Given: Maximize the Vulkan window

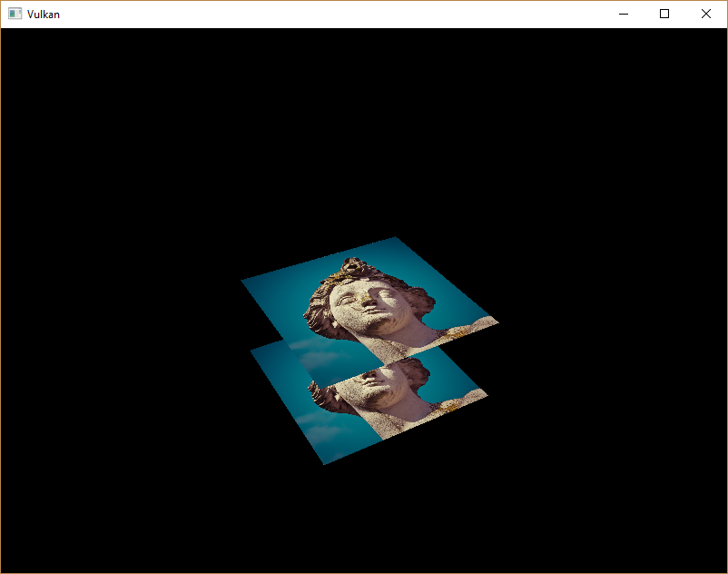Looking at the screenshot, I should pyautogui.click(x=665, y=14).
